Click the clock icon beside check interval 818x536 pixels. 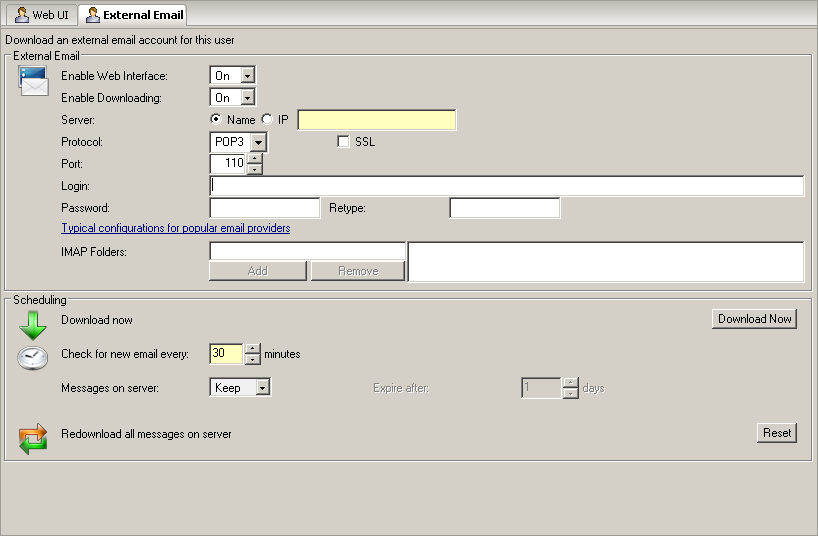33,358
